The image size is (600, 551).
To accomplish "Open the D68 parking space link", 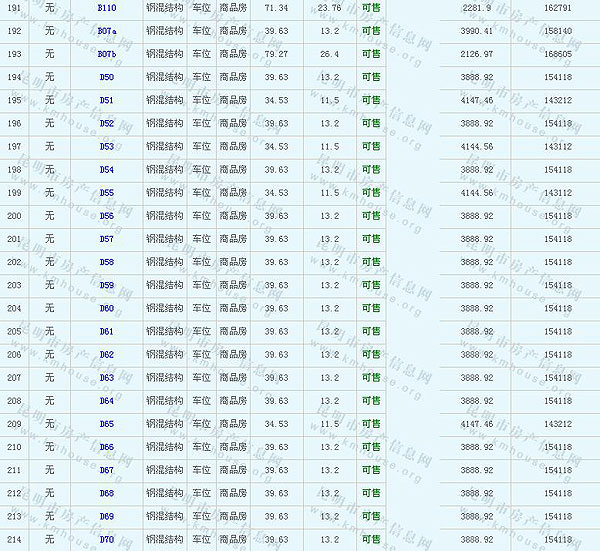I will (x=107, y=493).
